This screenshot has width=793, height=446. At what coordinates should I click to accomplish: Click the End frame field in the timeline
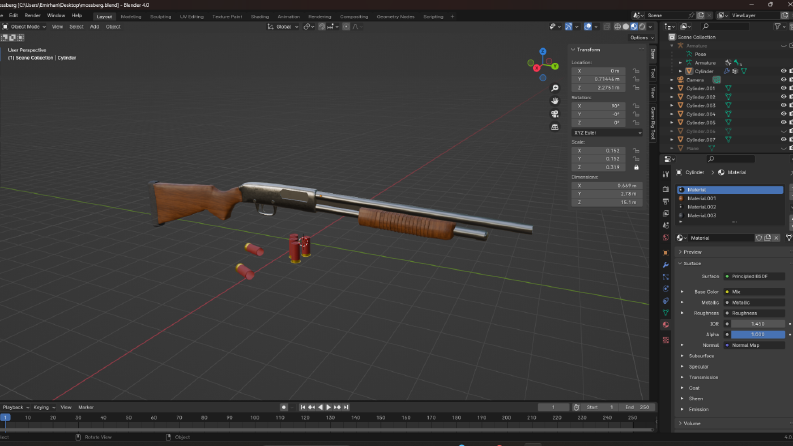point(637,407)
